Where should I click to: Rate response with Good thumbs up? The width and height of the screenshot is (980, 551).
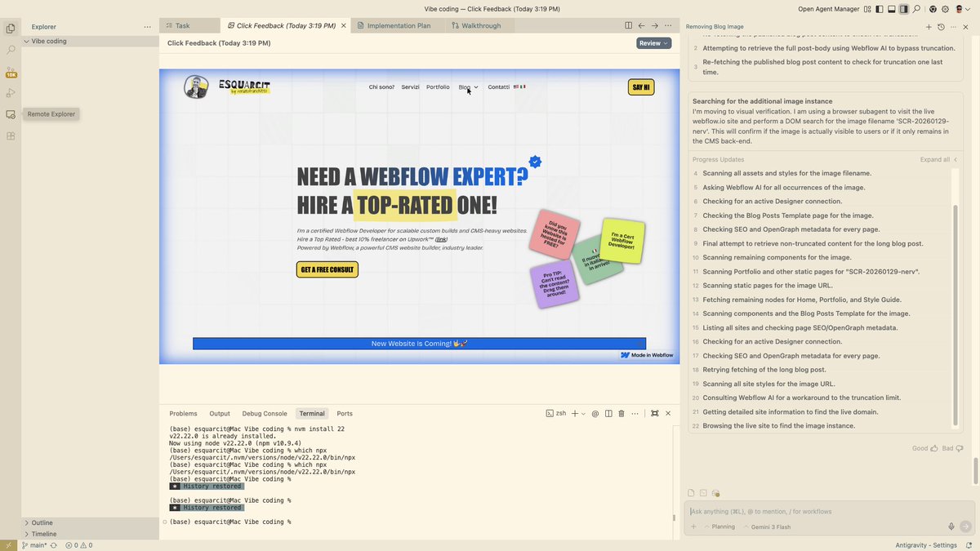(x=924, y=448)
